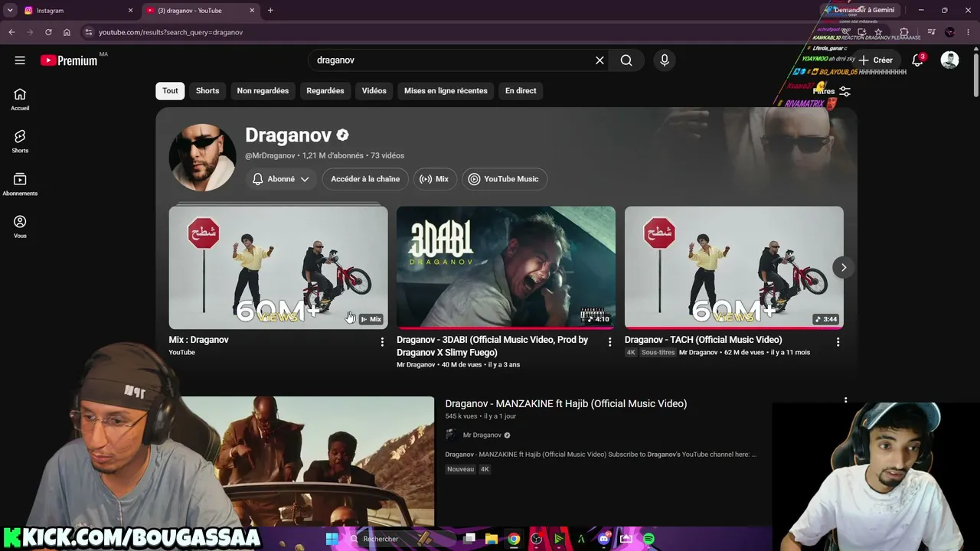The height and width of the screenshot is (551, 980).
Task: Filter results by Vidéos chip
Action: tap(374, 90)
